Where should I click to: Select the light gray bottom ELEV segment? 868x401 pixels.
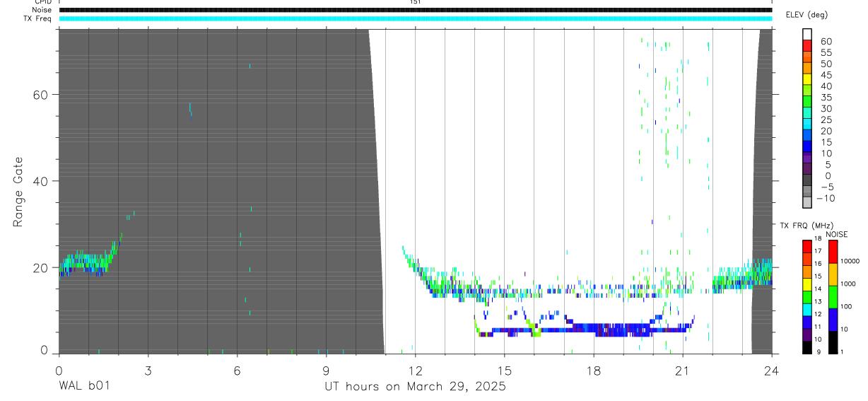807,202
